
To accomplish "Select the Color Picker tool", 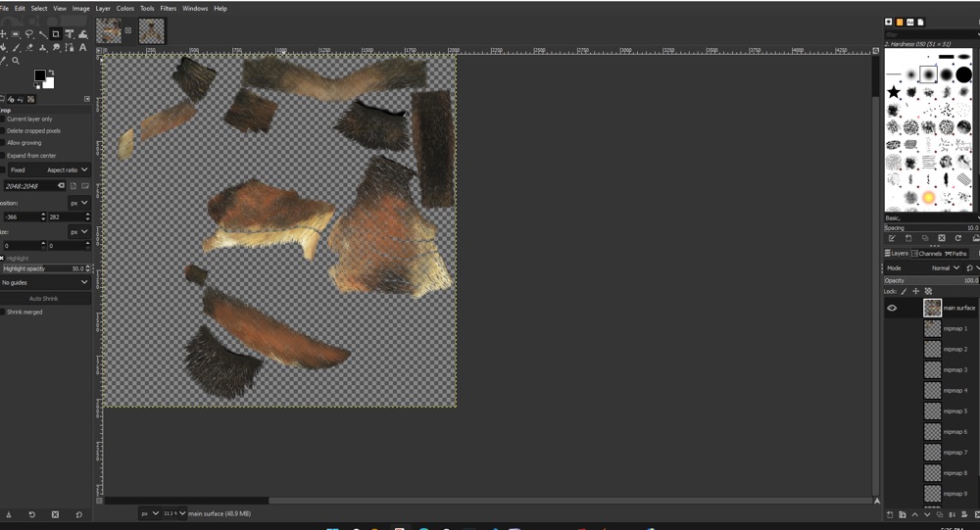I will pos(3,62).
